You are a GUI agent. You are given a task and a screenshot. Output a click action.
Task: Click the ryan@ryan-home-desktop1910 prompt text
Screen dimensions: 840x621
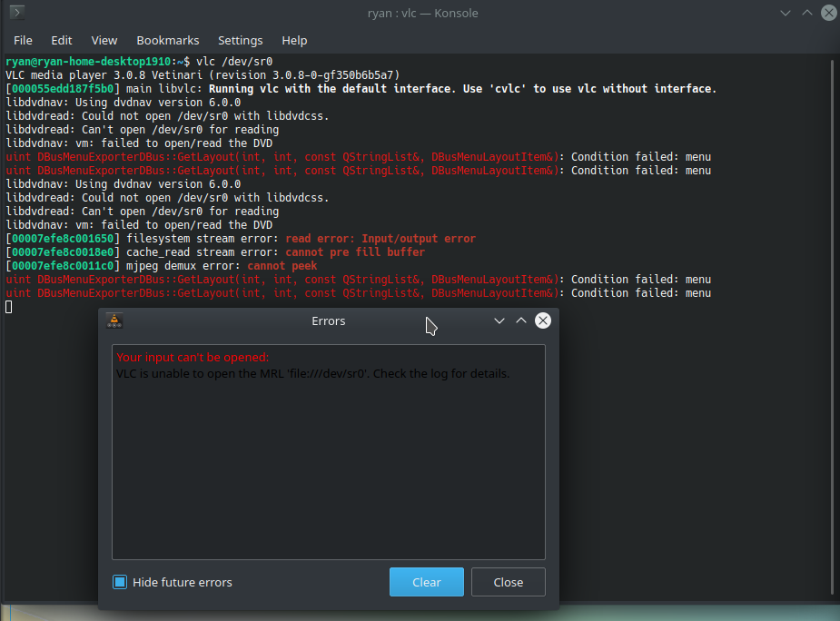click(x=88, y=62)
